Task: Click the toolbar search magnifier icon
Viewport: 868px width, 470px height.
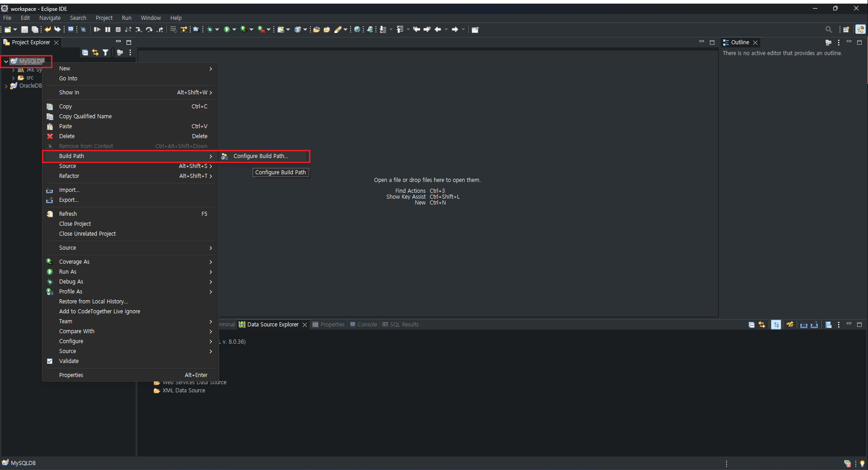Action: (x=828, y=29)
